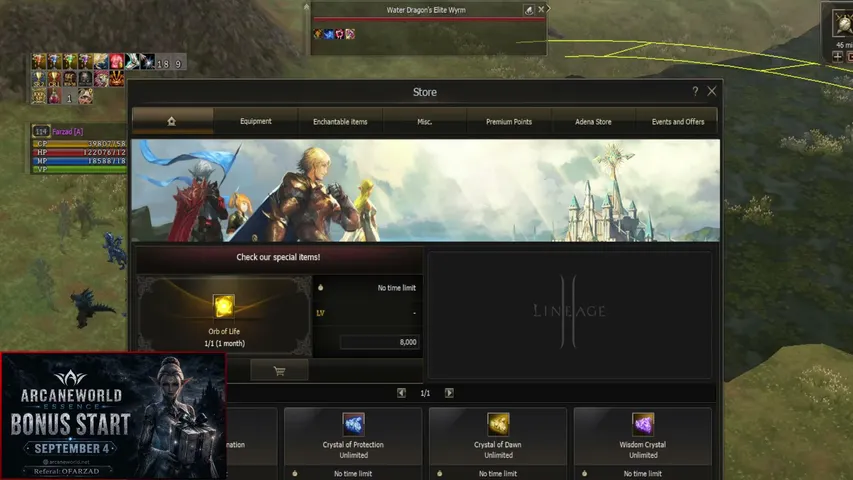Click the Crystal of Dawn Unlimited label
The width and height of the screenshot is (853, 480).
click(498, 450)
